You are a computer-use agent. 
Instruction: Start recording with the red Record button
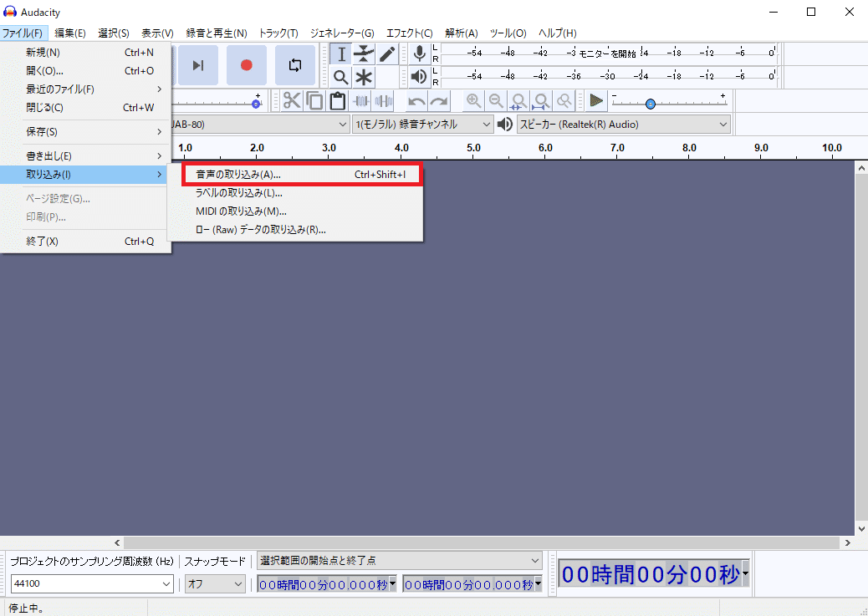click(x=247, y=65)
